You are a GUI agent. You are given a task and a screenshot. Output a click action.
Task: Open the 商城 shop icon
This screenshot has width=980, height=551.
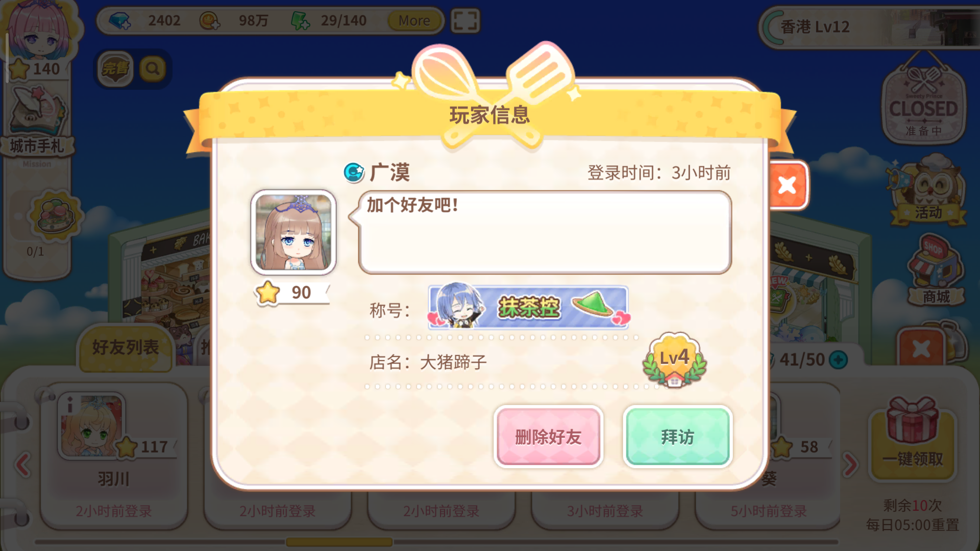[935, 270]
